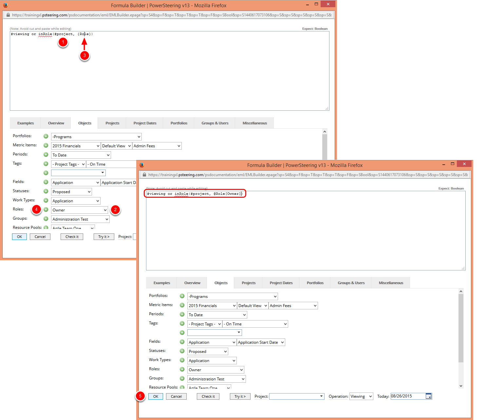Open Project Dates tab in front window
This screenshot has width=504, height=420.
tap(281, 283)
